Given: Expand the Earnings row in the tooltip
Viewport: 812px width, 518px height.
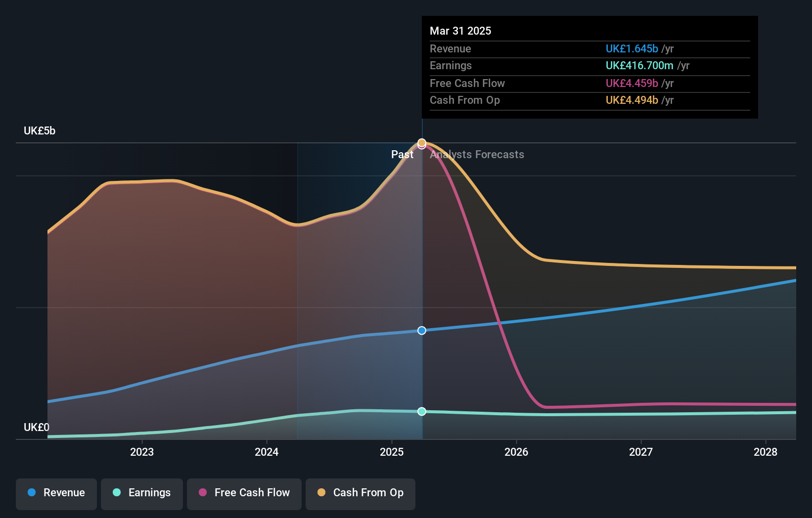Looking at the screenshot, I should (x=451, y=65).
